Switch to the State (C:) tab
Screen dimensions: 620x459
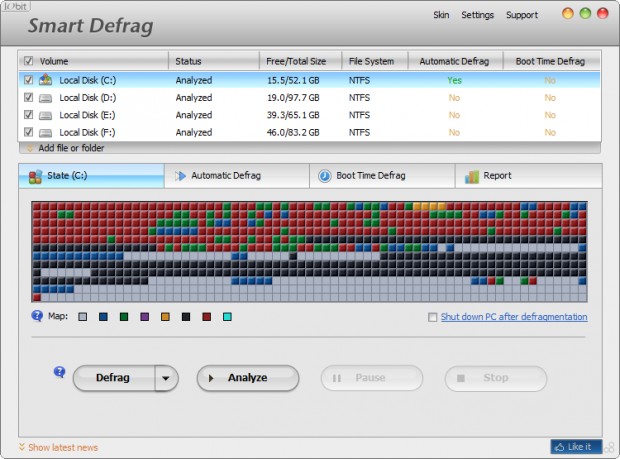click(x=91, y=176)
